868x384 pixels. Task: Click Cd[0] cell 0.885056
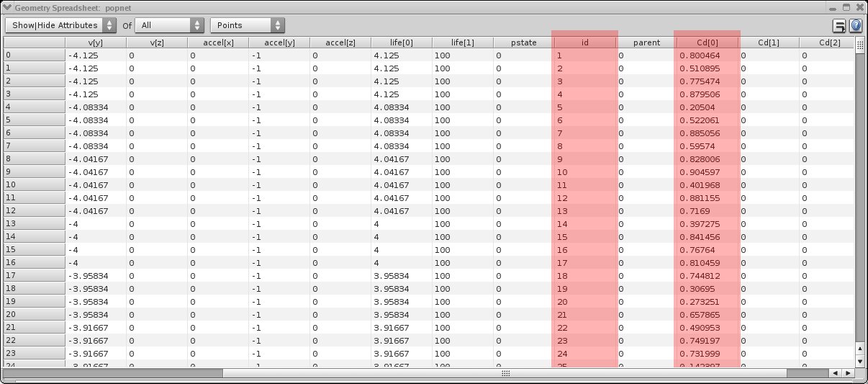click(x=707, y=133)
